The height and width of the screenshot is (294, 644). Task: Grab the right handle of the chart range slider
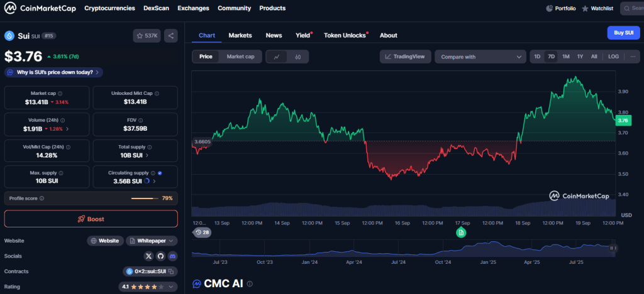613,248
